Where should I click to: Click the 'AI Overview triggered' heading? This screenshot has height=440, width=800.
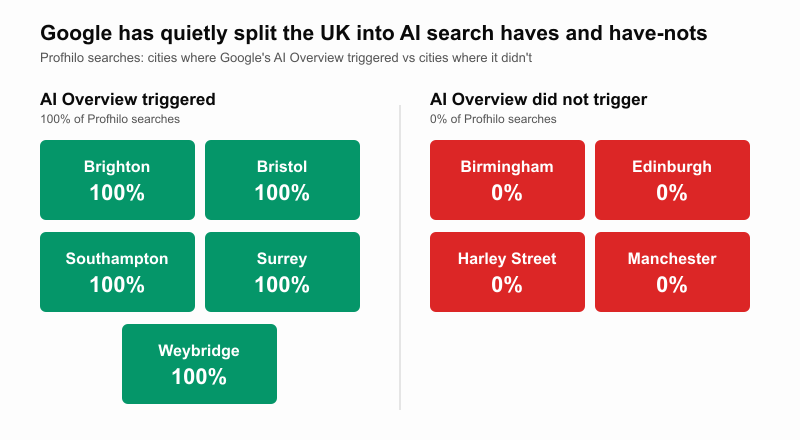click(128, 99)
